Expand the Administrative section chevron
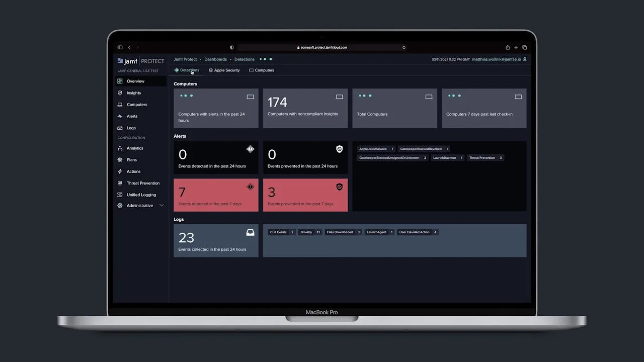This screenshot has width=644, height=362. click(162, 206)
